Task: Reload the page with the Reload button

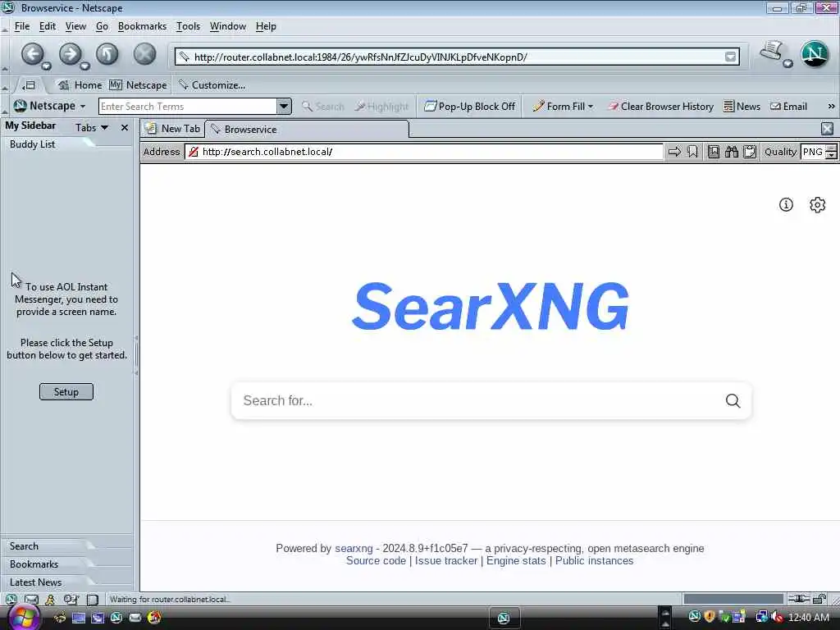Action: click(107, 53)
